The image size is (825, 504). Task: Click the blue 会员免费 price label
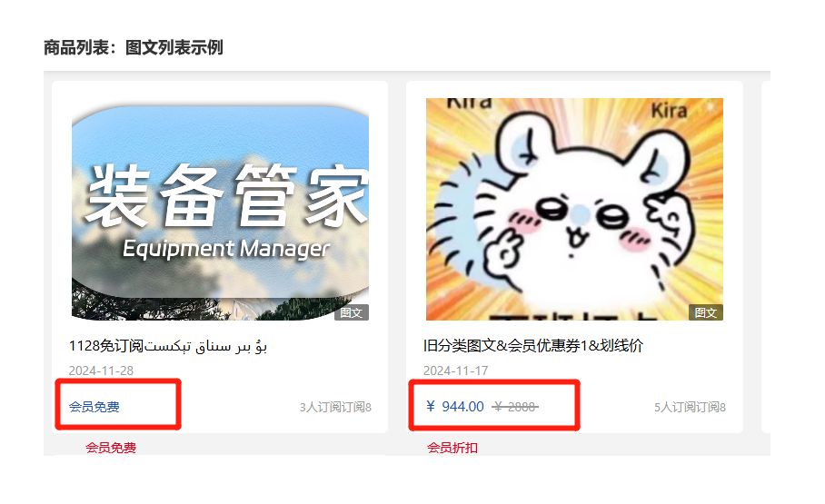coord(94,407)
